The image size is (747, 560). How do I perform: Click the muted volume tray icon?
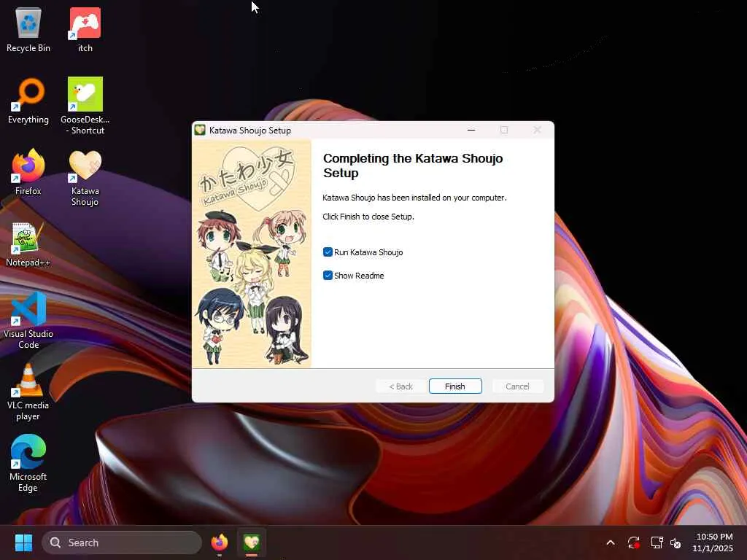point(675,542)
